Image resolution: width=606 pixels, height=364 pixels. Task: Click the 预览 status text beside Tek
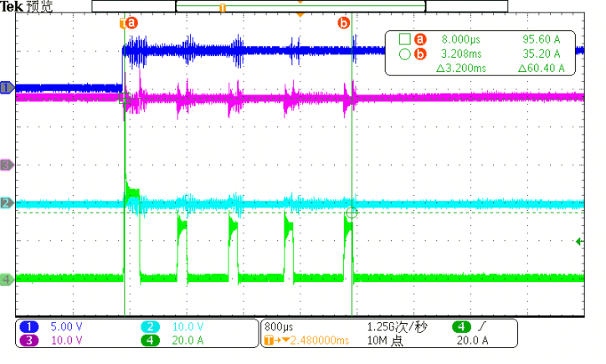pos(39,6)
